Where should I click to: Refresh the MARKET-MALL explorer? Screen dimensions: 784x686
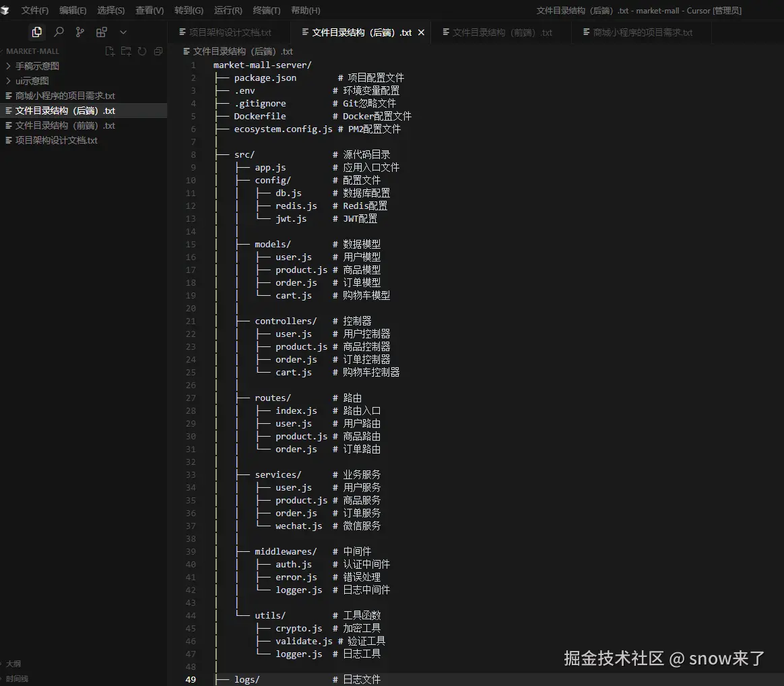click(142, 51)
